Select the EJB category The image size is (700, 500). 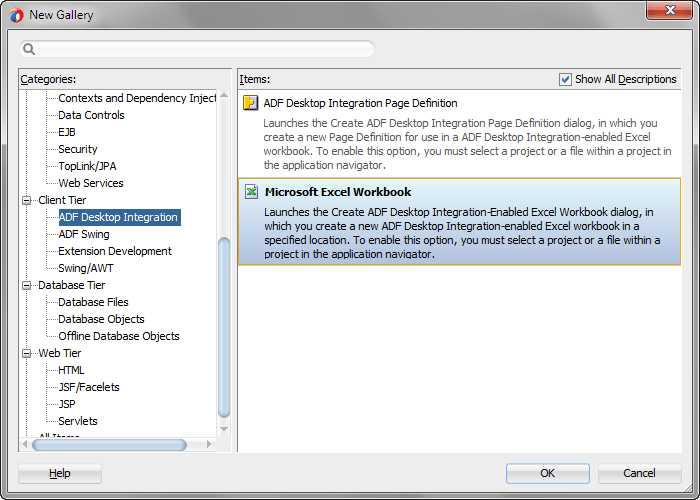click(x=67, y=132)
